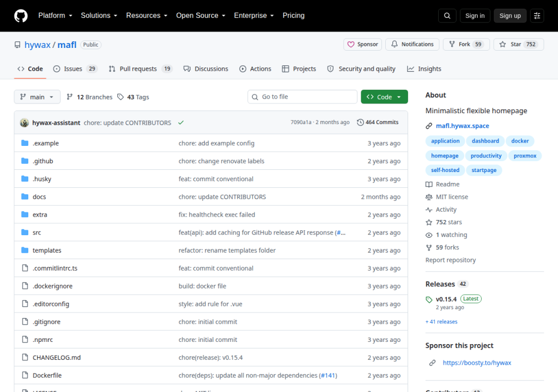Expand the Platform menu
Viewport: 558px width, 392px height.
point(55,16)
